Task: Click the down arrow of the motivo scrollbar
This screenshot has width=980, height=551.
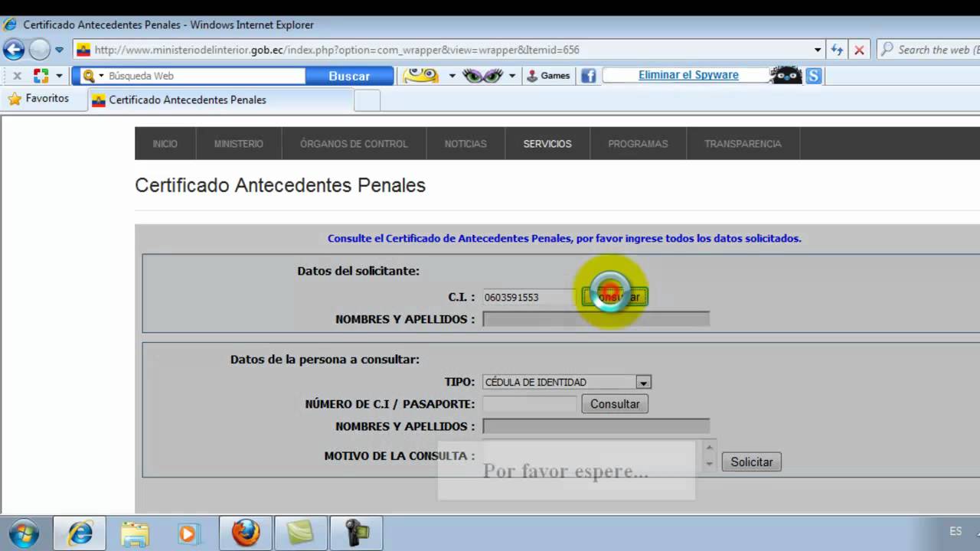Action: pyautogui.click(x=710, y=464)
